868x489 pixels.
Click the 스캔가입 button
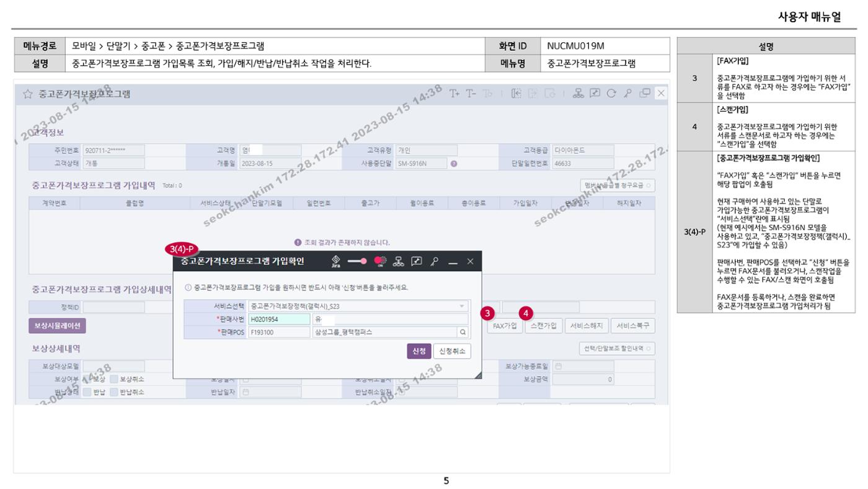[542, 326]
